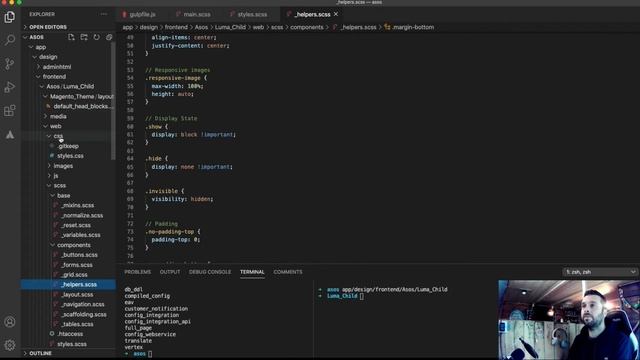
Task: Open the Search view in activity bar
Action: pyautogui.click(x=10, y=40)
